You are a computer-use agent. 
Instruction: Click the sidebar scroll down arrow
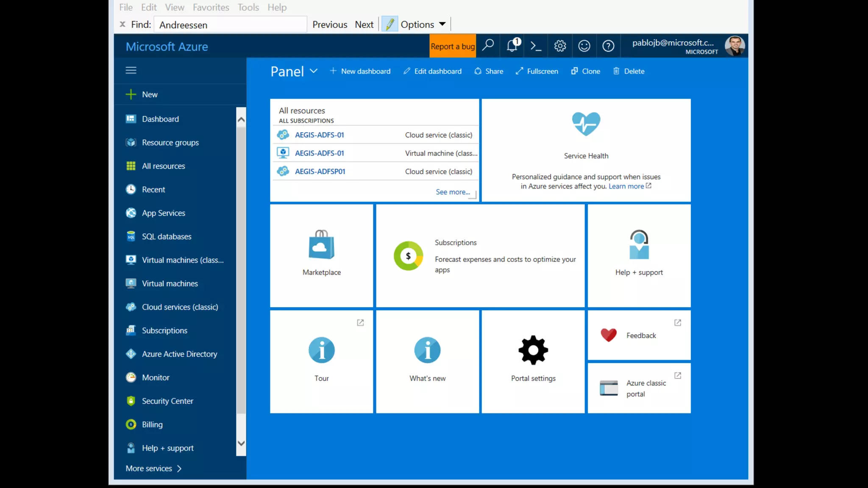[241, 444]
